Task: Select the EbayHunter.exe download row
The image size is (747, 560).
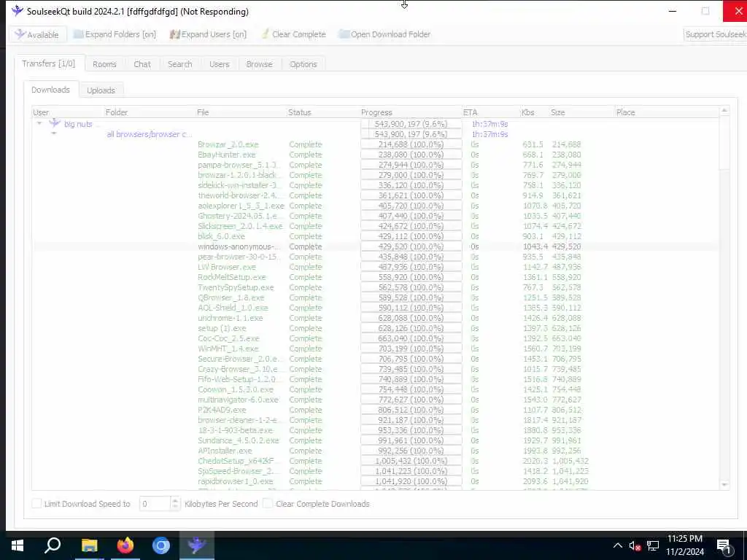Action: 376,155
